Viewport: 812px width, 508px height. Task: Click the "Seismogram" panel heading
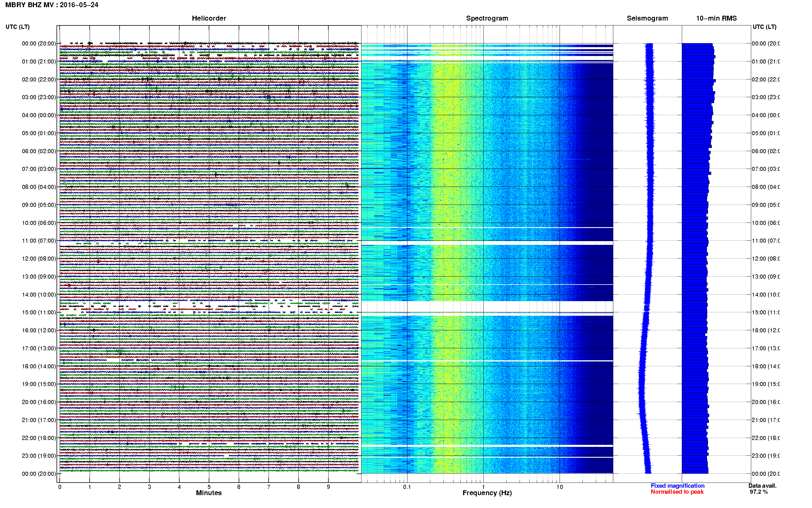[x=647, y=18]
